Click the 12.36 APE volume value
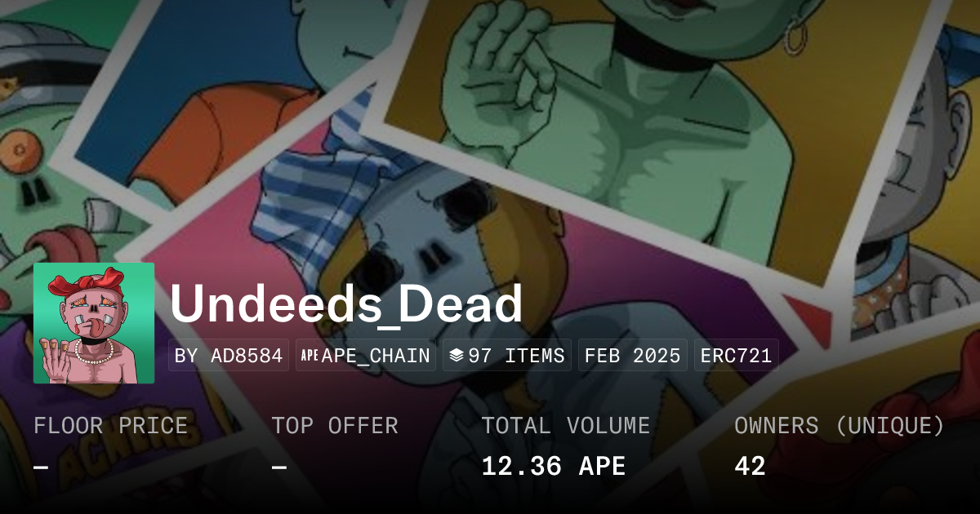 554,467
